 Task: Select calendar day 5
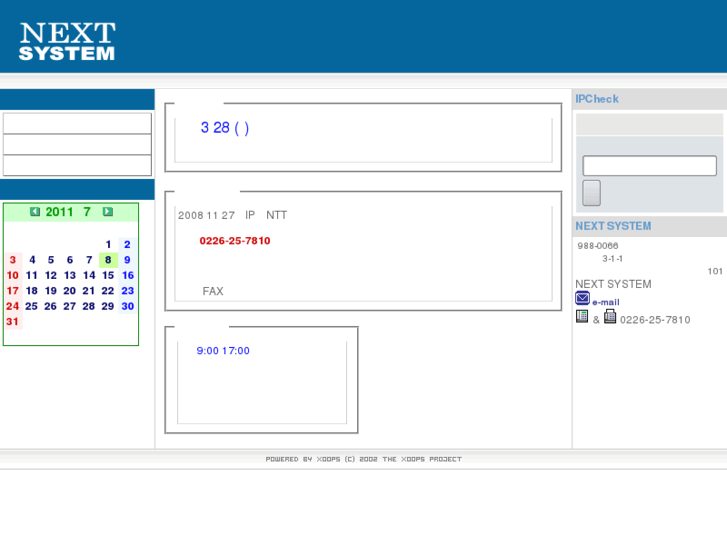click(51, 260)
